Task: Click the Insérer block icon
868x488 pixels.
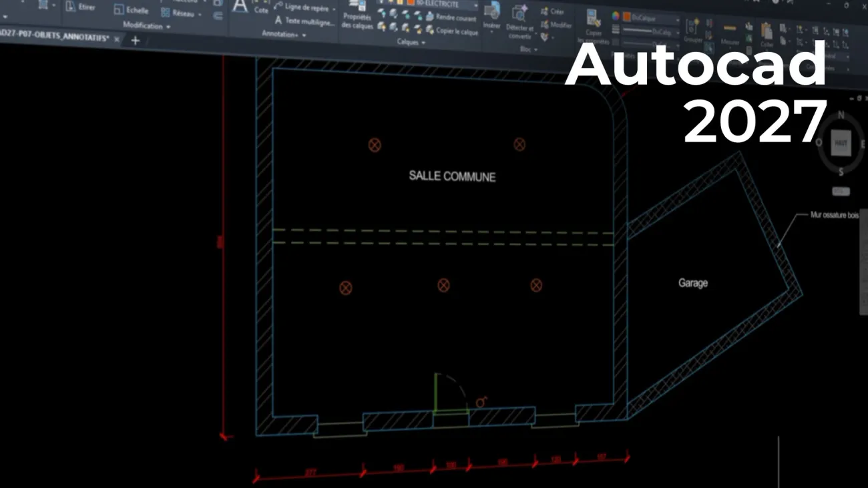Action: coord(492,11)
